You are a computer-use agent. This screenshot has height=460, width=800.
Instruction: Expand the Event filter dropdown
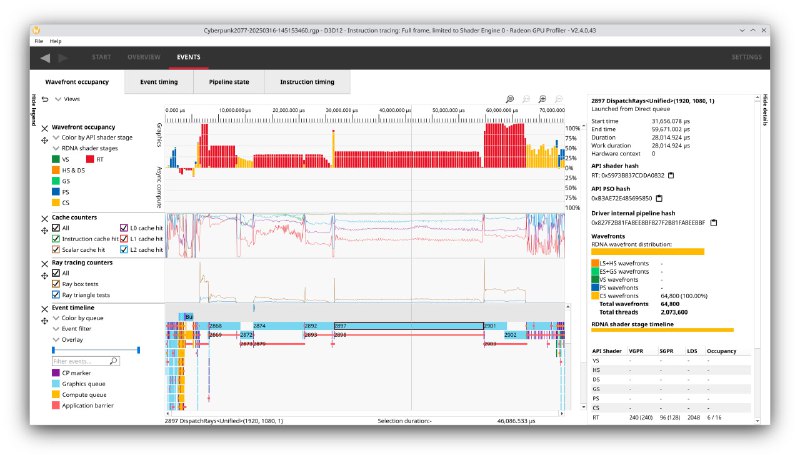(x=71, y=329)
